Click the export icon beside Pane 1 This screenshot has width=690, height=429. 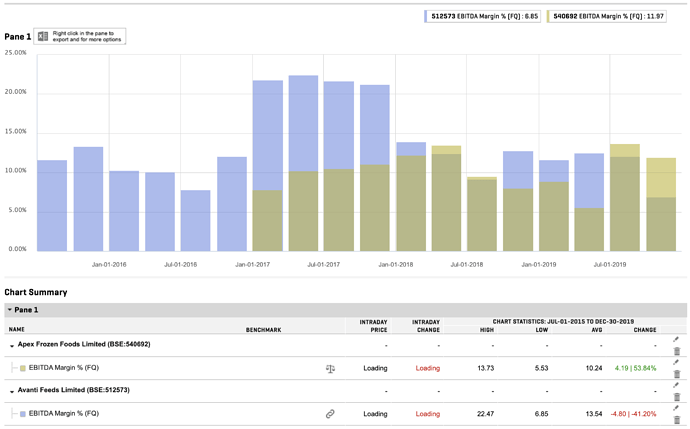tap(43, 37)
